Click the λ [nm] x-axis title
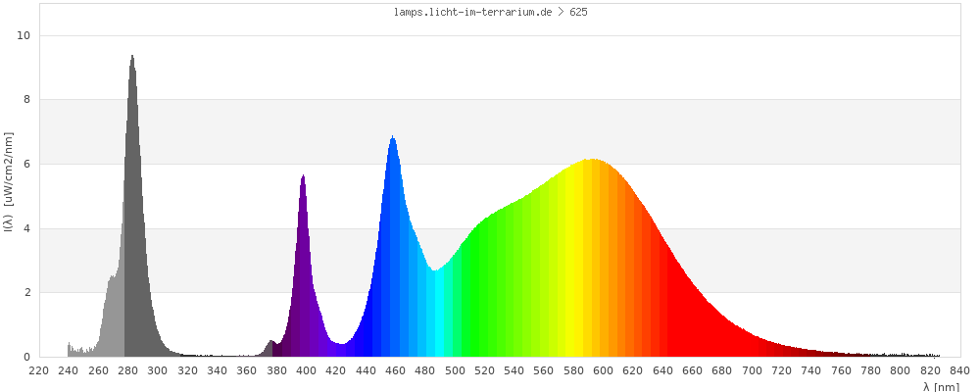 point(941,386)
